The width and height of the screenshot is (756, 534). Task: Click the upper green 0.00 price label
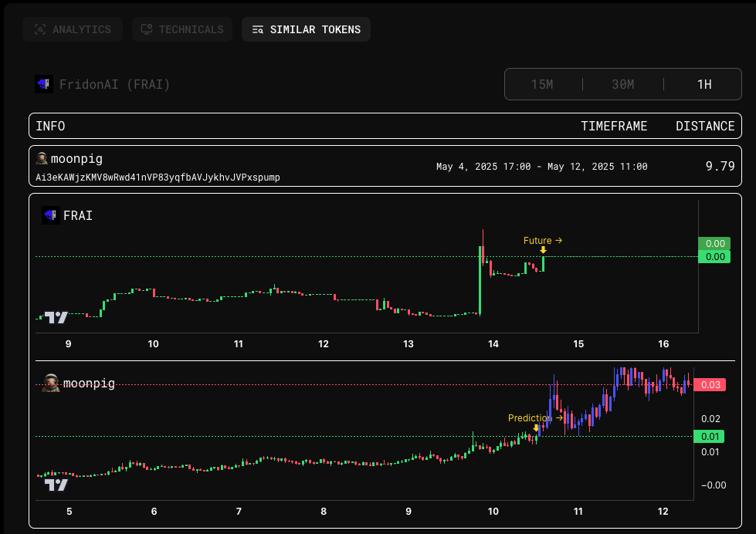coord(714,243)
